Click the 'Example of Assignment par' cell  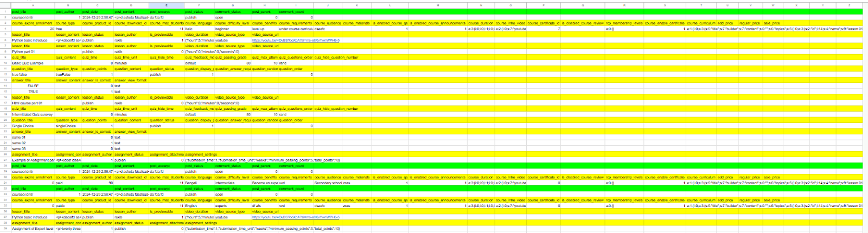click(33, 160)
